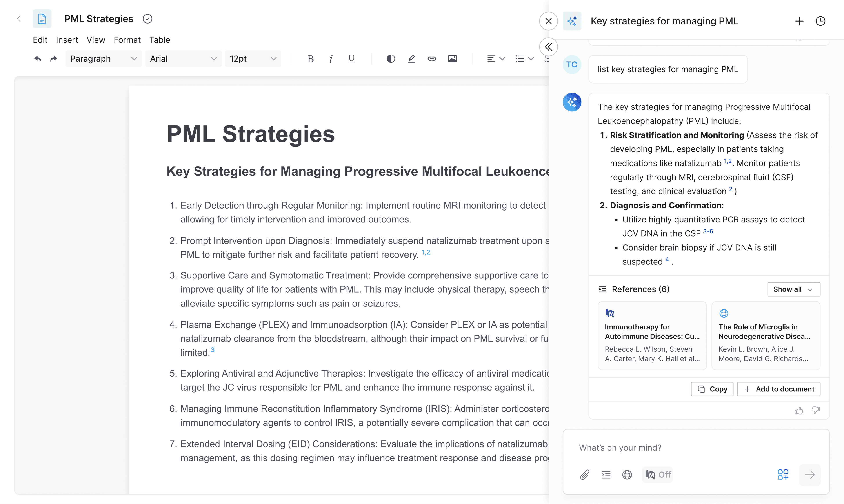Viewport: 844px width, 504px height.
Task: Open The Role of Microglia reference card
Action: (766, 336)
